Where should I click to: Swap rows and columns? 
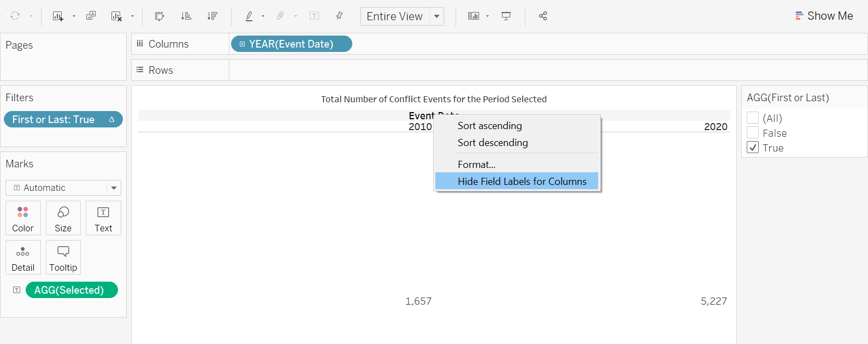(x=160, y=16)
